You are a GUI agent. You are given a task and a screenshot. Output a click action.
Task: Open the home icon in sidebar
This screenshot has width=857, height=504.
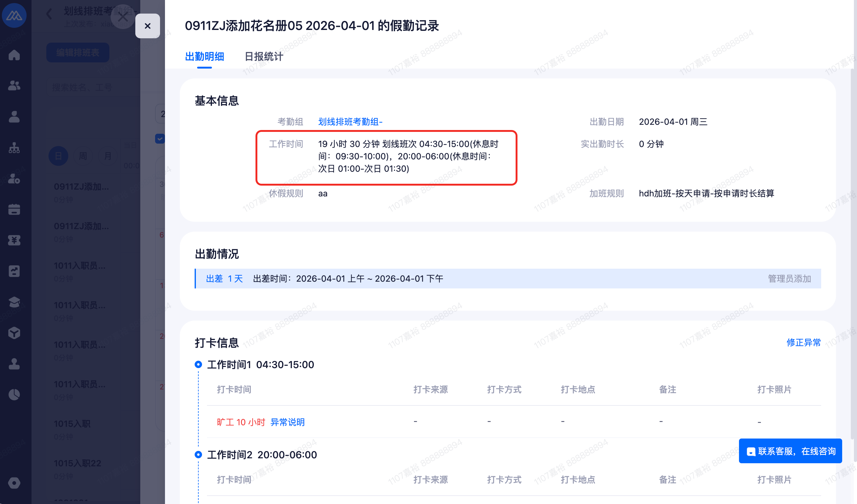[14, 55]
